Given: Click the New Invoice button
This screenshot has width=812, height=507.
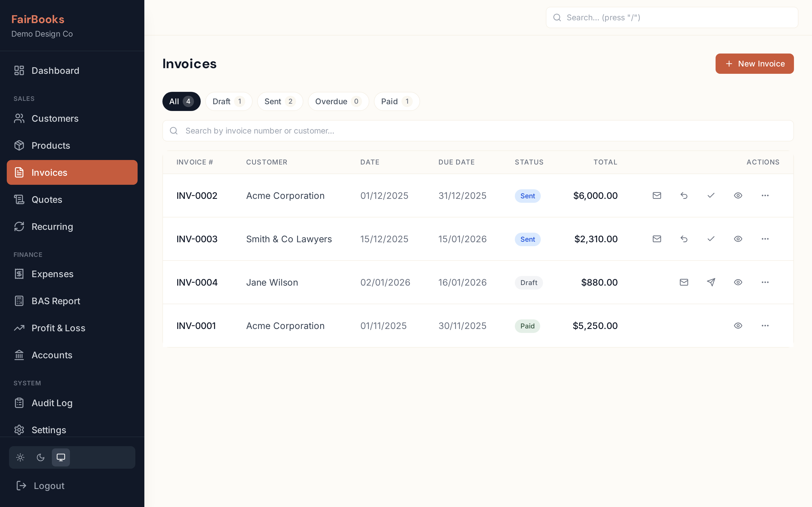Looking at the screenshot, I should [754, 63].
